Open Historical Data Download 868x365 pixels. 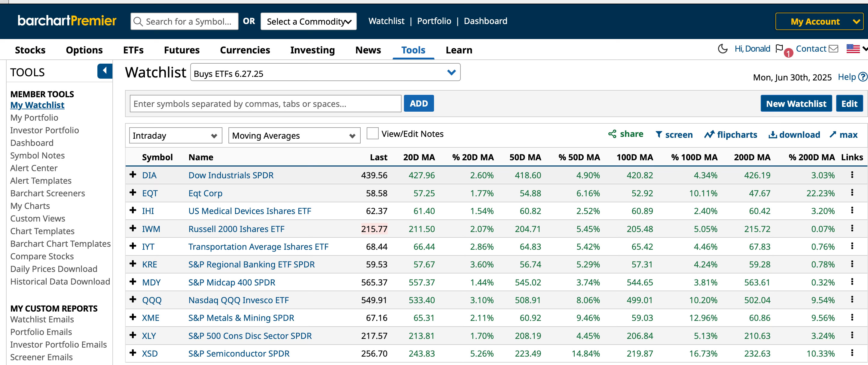pos(60,282)
